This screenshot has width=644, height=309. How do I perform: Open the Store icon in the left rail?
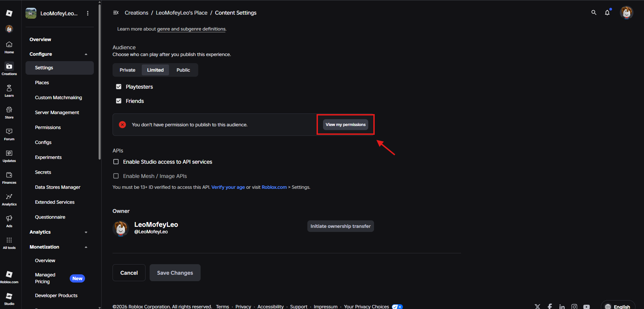click(9, 113)
